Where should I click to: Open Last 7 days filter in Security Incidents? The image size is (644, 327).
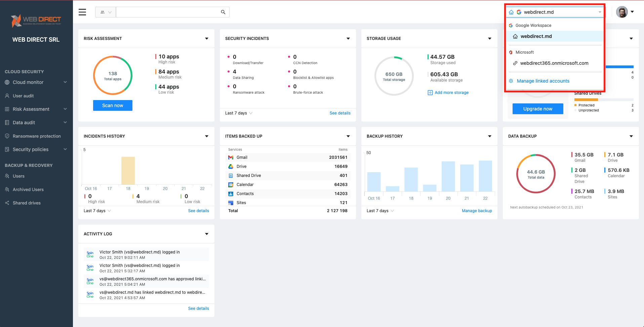point(239,113)
